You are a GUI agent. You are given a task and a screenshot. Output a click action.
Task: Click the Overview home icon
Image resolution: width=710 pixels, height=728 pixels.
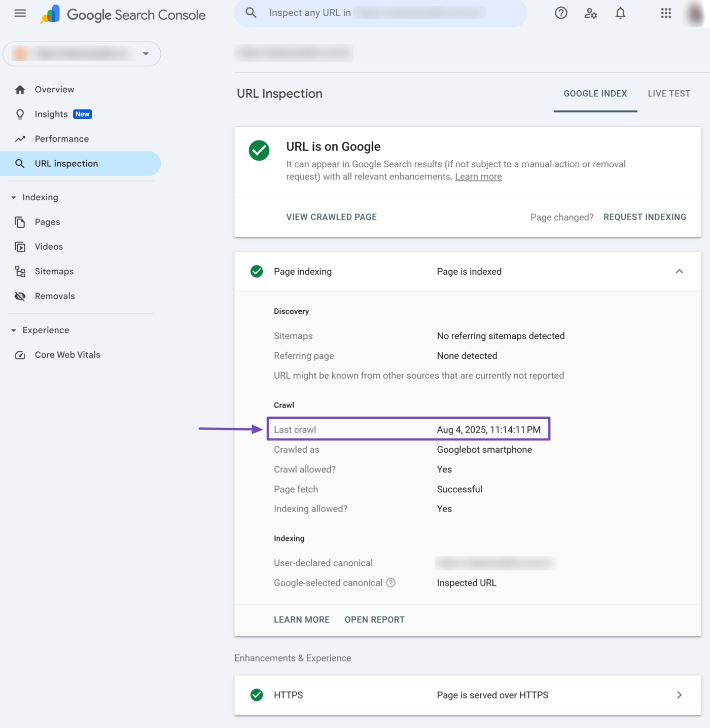coord(20,90)
